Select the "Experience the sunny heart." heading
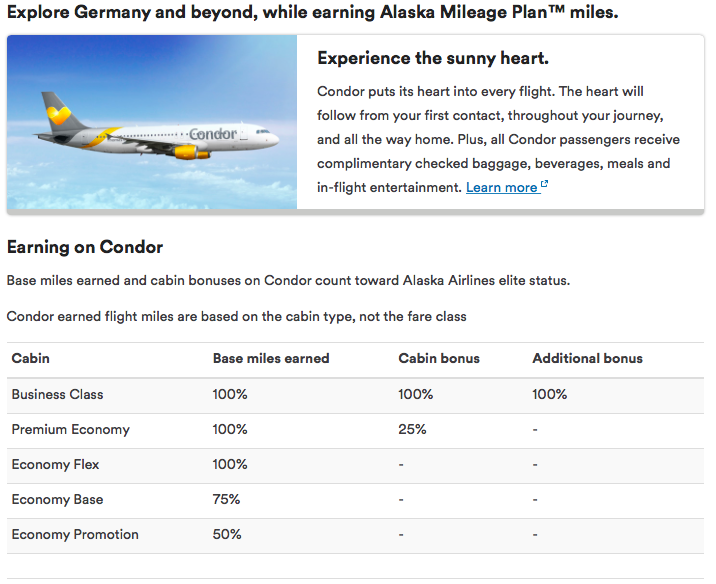The image size is (716, 584). pyautogui.click(x=432, y=57)
